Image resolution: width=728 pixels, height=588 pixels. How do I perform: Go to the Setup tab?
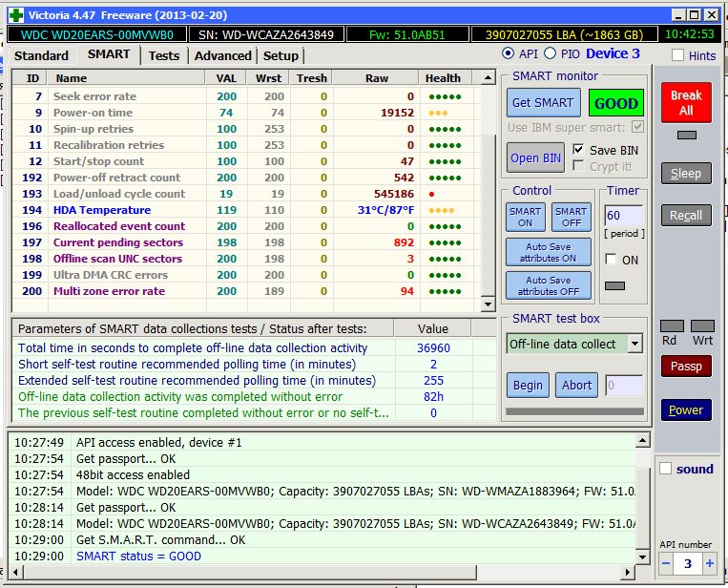(x=281, y=55)
